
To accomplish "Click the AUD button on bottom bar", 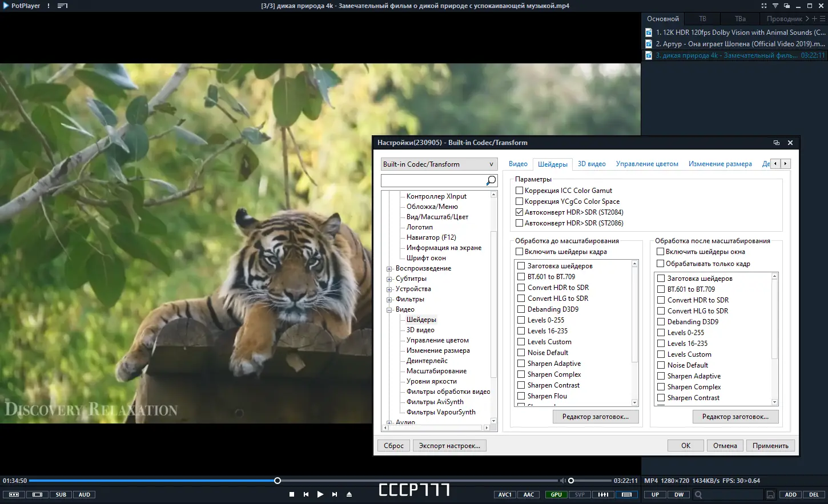I will (85, 495).
